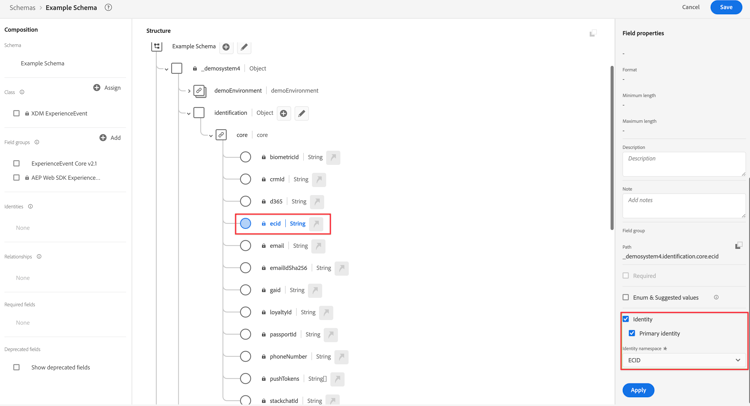This screenshot has height=406, width=750.
Task: Click inside the Description text field
Action: click(683, 163)
